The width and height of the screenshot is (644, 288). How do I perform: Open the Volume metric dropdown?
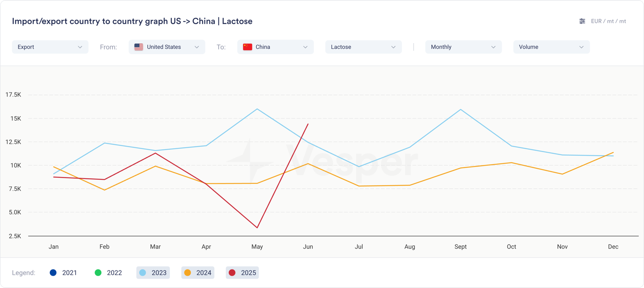coord(551,47)
